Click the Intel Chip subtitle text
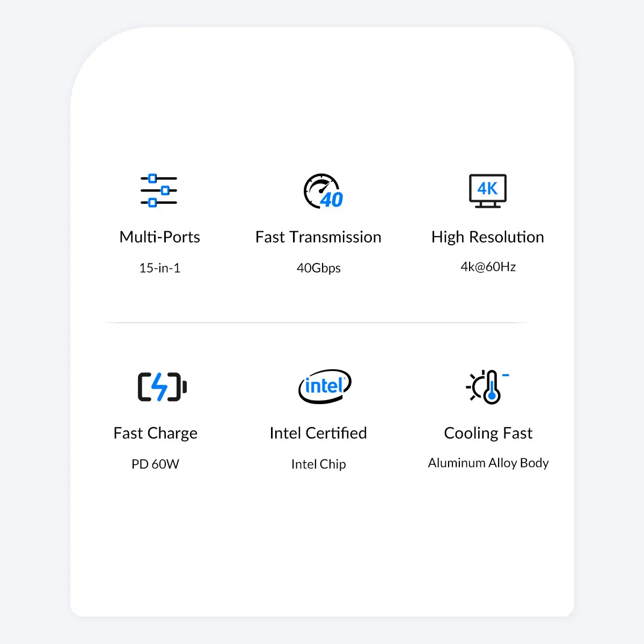Image resolution: width=644 pixels, height=644 pixels. click(x=318, y=465)
